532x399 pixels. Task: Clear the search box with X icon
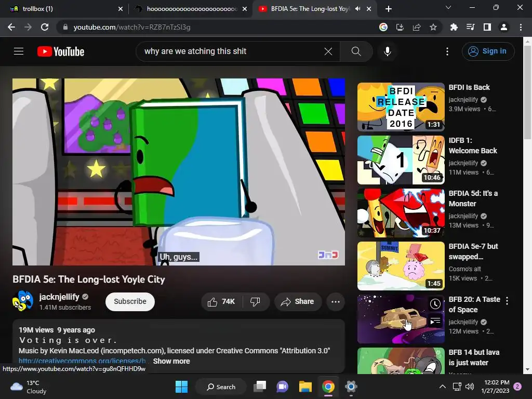[x=328, y=51]
